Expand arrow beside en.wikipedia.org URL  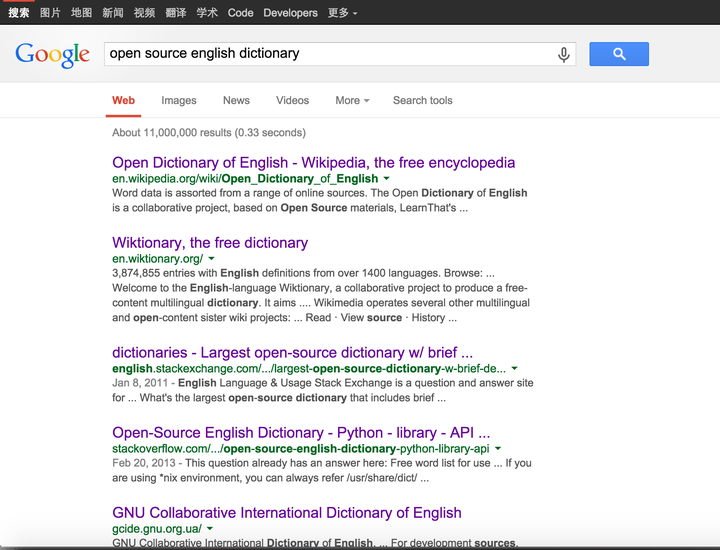tap(386, 179)
